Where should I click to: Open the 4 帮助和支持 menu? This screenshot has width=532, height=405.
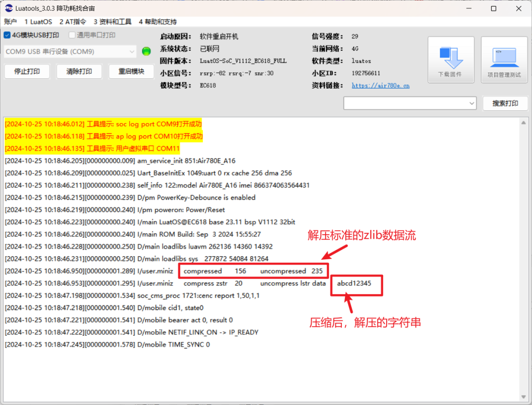pyautogui.click(x=157, y=22)
